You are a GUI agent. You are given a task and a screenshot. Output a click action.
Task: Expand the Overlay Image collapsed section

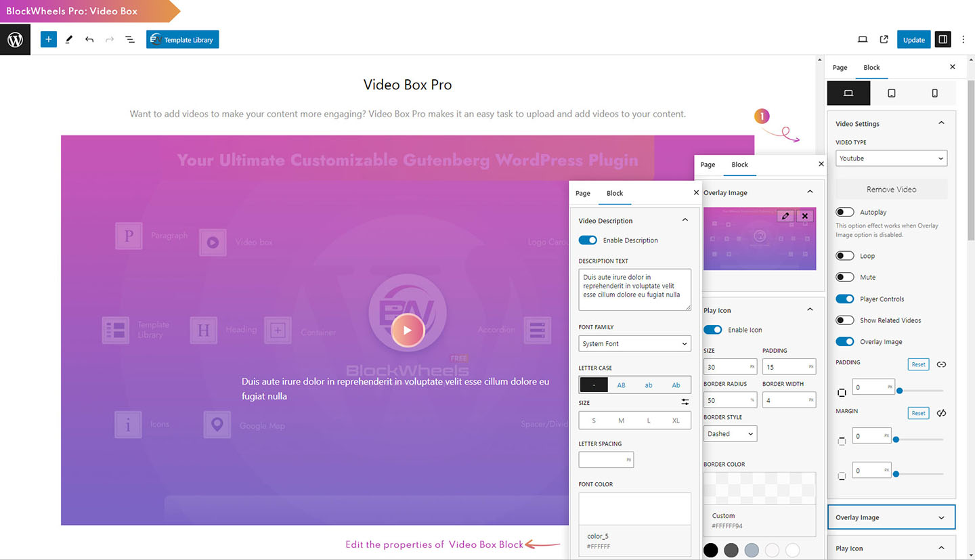(x=891, y=517)
